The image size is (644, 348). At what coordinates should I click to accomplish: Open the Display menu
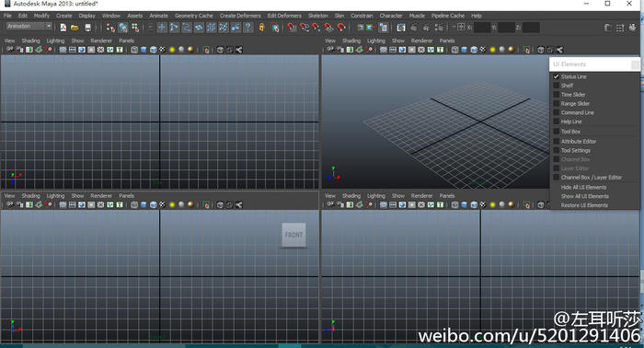[x=86, y=16]
